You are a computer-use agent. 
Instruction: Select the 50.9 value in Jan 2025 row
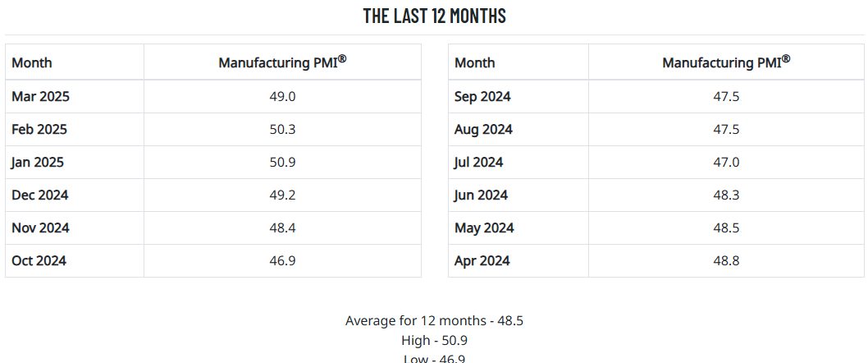[282, 163]
